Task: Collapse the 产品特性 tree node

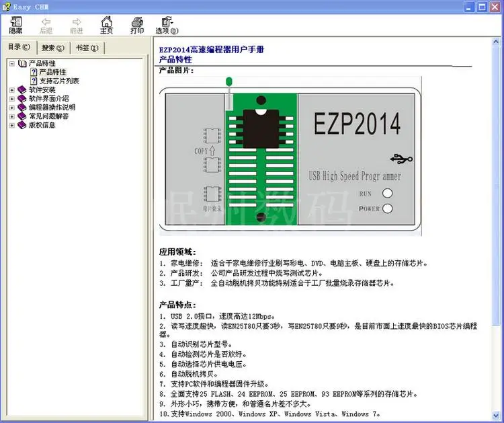Action: click(12, 63)
